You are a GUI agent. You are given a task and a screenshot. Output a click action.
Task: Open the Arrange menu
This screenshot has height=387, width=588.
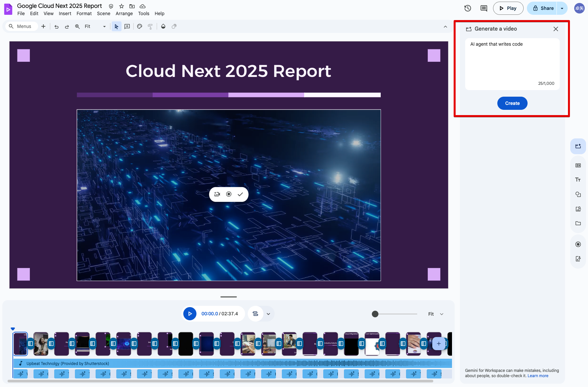124,13
